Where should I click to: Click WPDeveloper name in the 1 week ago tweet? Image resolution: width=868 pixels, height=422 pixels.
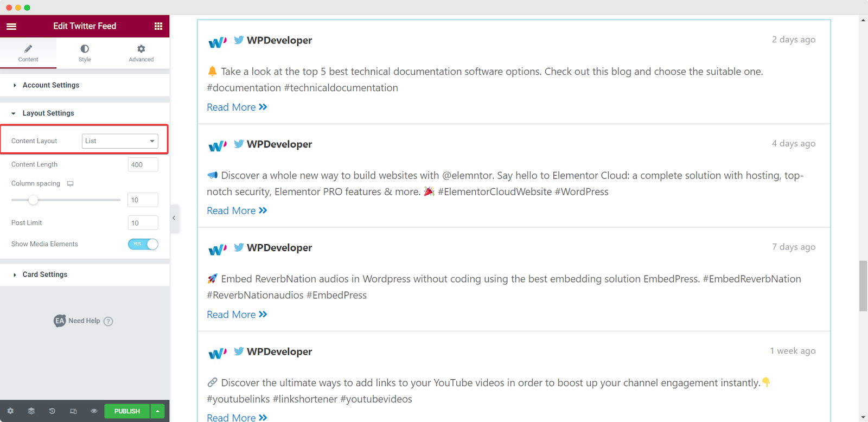tap(279, 351)
